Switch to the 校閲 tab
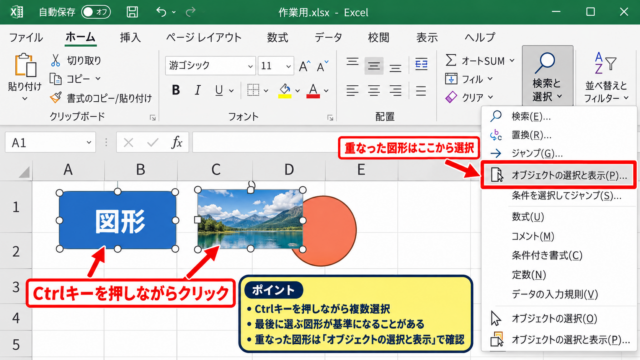The width and height of the screenshot is (640, 360). (378, 38)
